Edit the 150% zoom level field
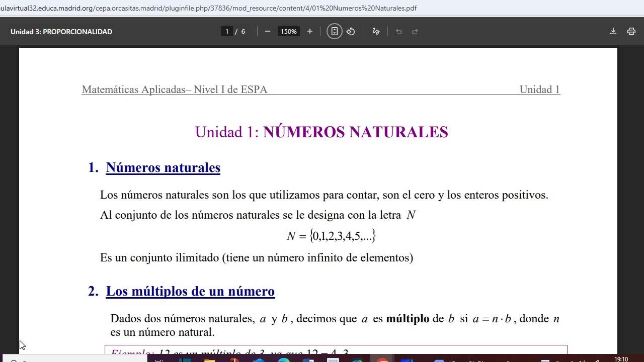The height and width of the screenshot is (362, 644). [289, 31]
